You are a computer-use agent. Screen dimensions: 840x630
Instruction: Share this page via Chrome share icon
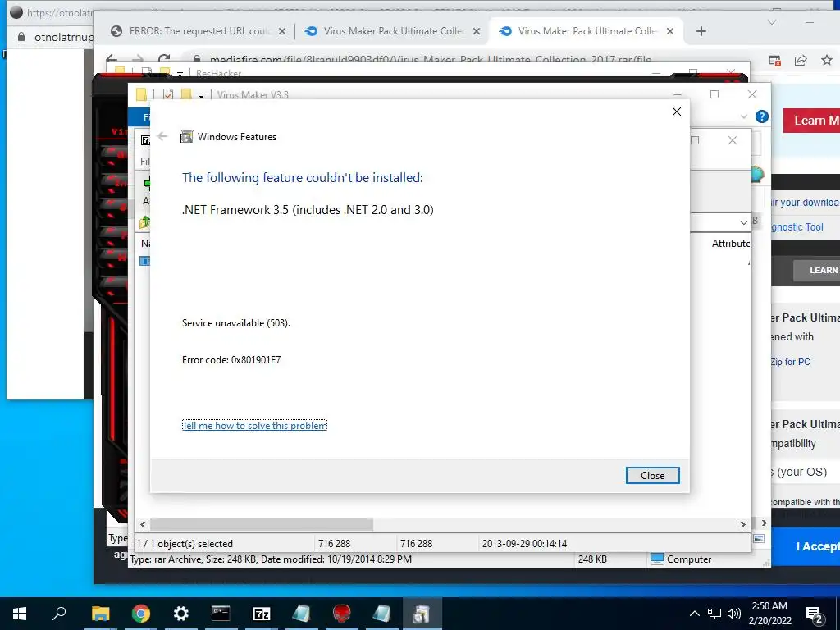tap(801, 60)
